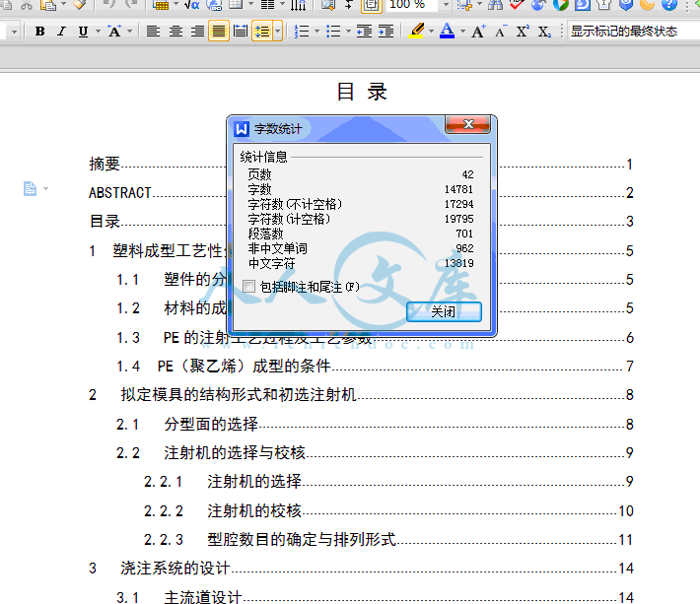Screen dimensions: 700x604
Task: Click binoculars find icon
Action: [495, 5]
